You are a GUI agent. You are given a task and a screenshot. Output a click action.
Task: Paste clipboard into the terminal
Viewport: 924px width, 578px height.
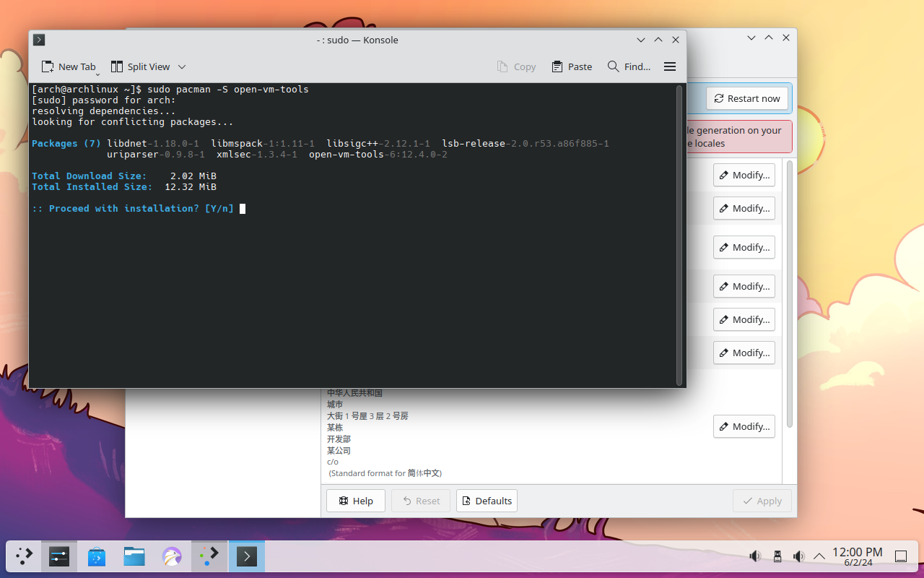point(572,66)
